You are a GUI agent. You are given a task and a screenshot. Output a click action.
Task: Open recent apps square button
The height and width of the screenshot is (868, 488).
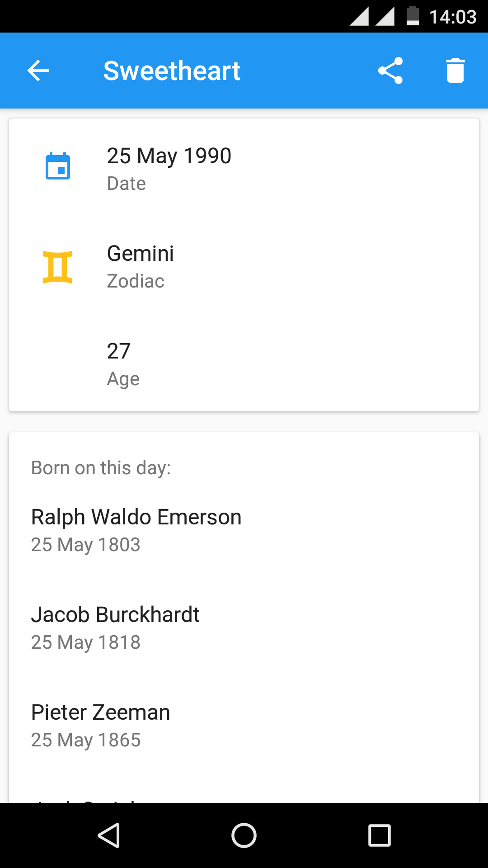pos(379,835)
